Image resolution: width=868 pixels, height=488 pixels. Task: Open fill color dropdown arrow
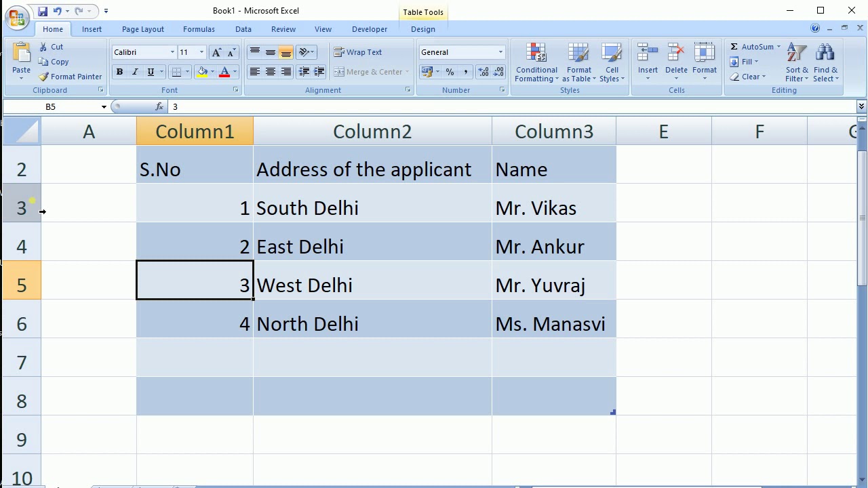pyautogui.click(x=212, y=72)
